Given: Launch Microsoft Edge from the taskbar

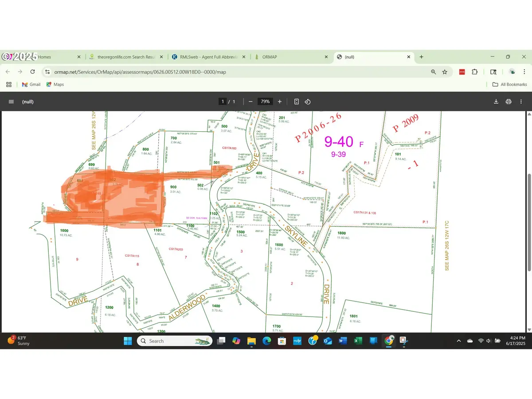Looking at the screenshot, I should (x=266, y=340).
